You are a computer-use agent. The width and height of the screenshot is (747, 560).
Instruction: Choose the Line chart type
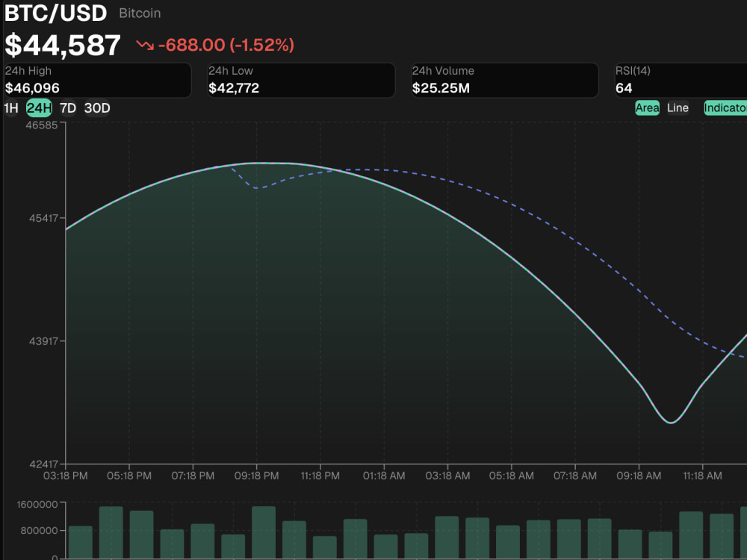pos(678,108)
